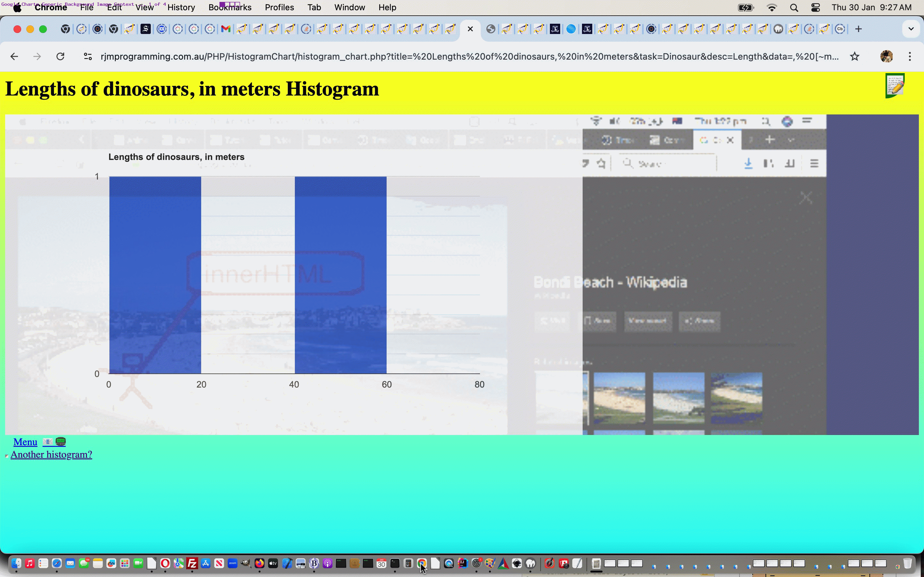This screenshot has height=577, width=924.
Task: Open Wi-Fi status in menu bar
Action: [x=772, y=8]
